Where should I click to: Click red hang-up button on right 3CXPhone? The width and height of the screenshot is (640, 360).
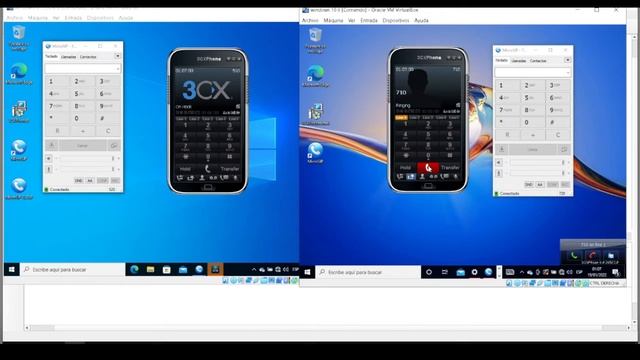428,167
